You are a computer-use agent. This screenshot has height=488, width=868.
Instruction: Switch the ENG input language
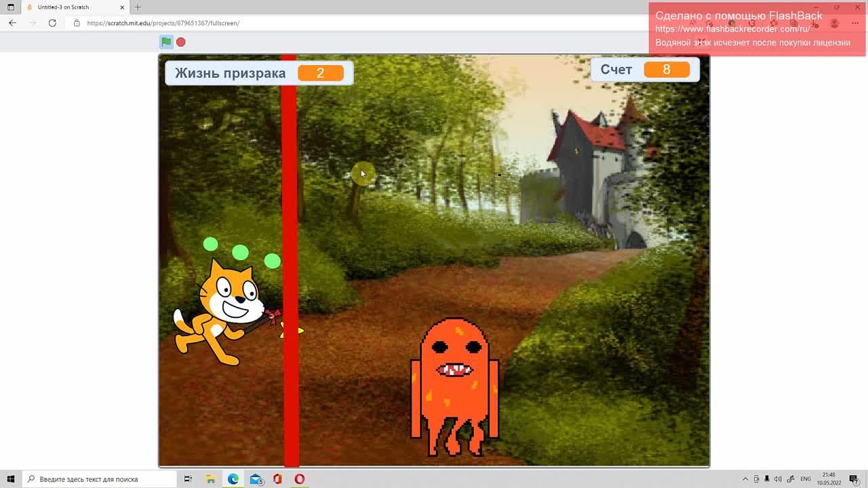[806, 479]
